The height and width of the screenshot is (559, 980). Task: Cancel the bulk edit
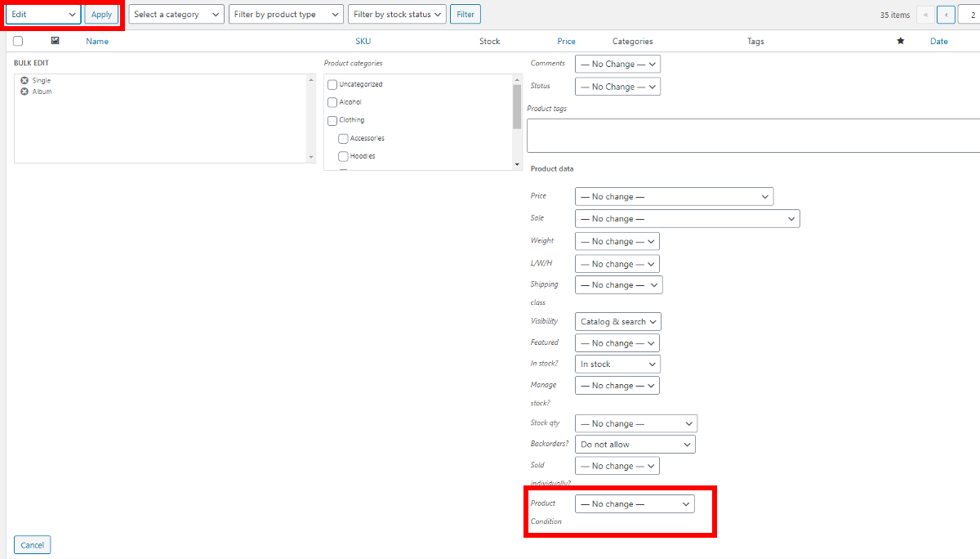click(32, 544)
